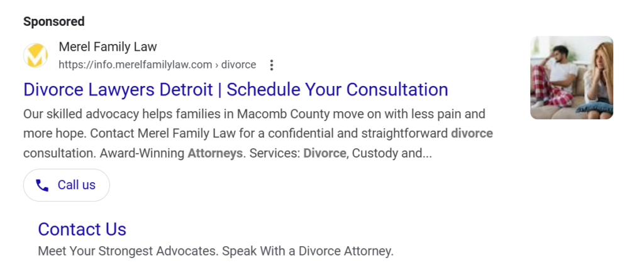Open the "Divorce Lawyers Detroit" headline link
This screenshot has height=265, width=644.
[x=118, y=89]
